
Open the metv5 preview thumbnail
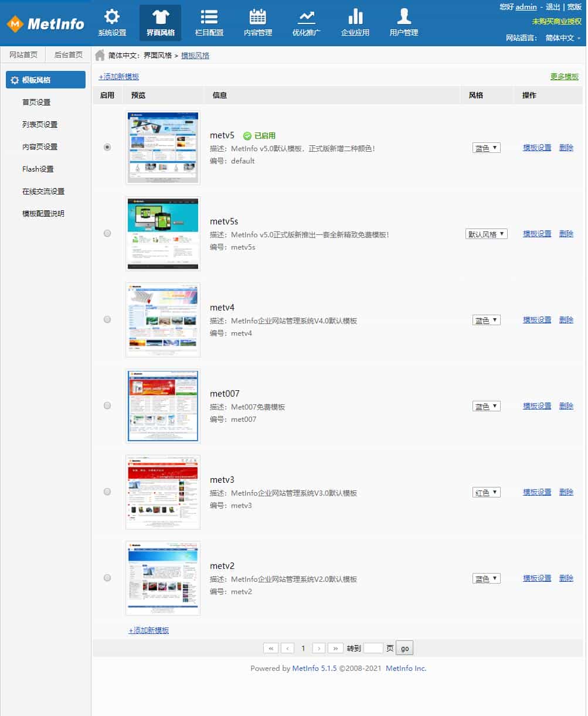coord(163,148)
